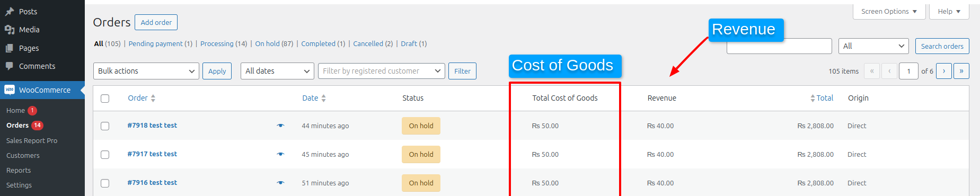Viewport: 980px width, 196px height.
Task: Click On hold status of order #7918
Action: point(421,126)
